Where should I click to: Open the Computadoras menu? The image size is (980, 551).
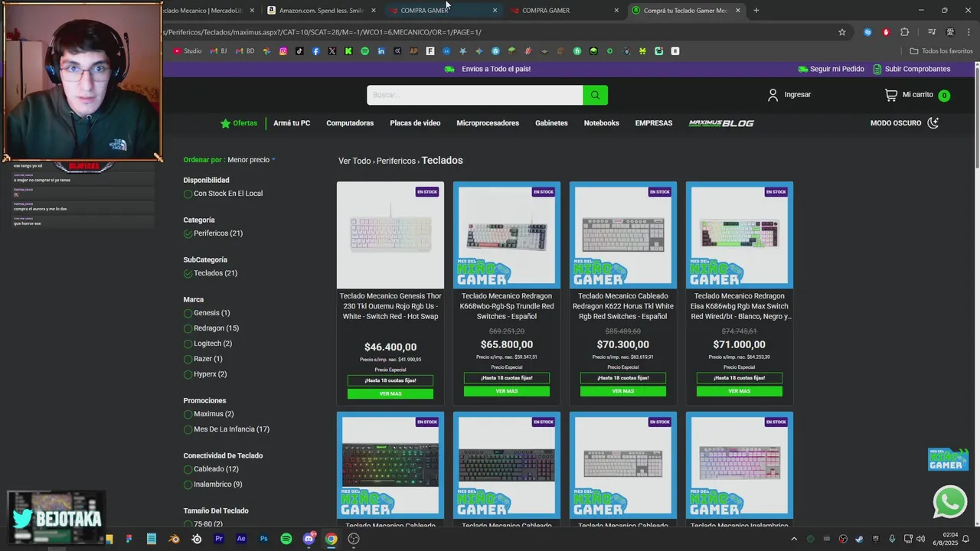point(350,123)
